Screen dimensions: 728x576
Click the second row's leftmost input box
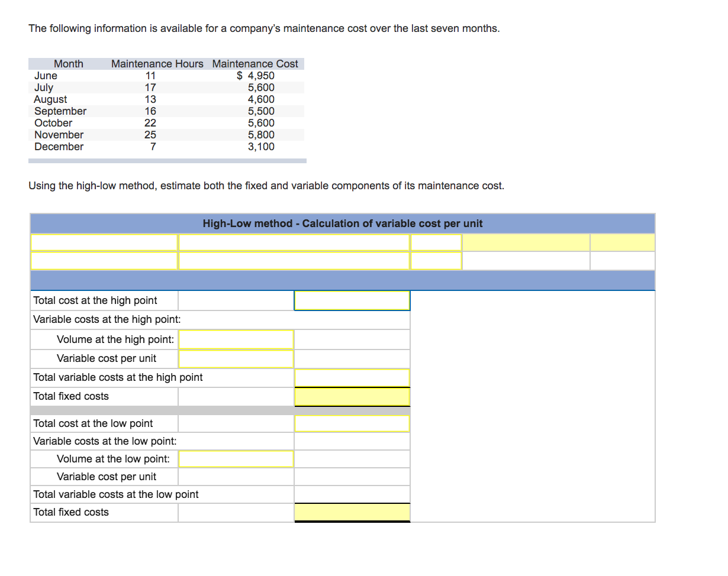tap(104, 260)
